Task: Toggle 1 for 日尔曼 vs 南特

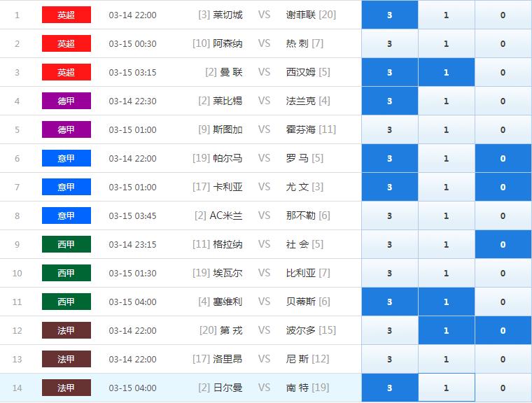Action: tap(446, 388)
